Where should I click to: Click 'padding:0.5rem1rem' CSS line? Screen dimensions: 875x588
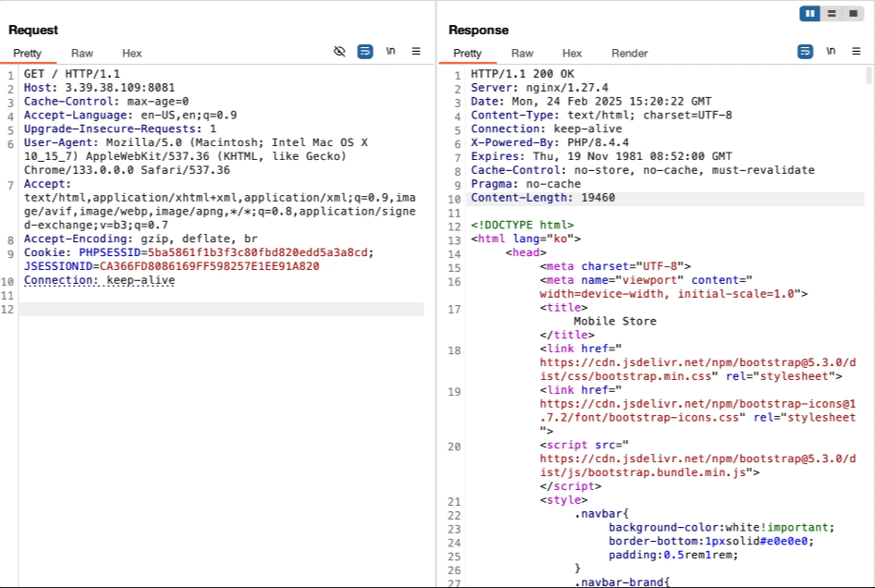point(673,555)
